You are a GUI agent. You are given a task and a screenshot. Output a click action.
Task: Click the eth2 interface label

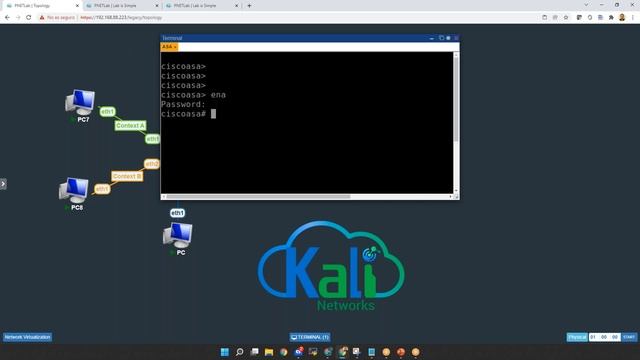151,164
